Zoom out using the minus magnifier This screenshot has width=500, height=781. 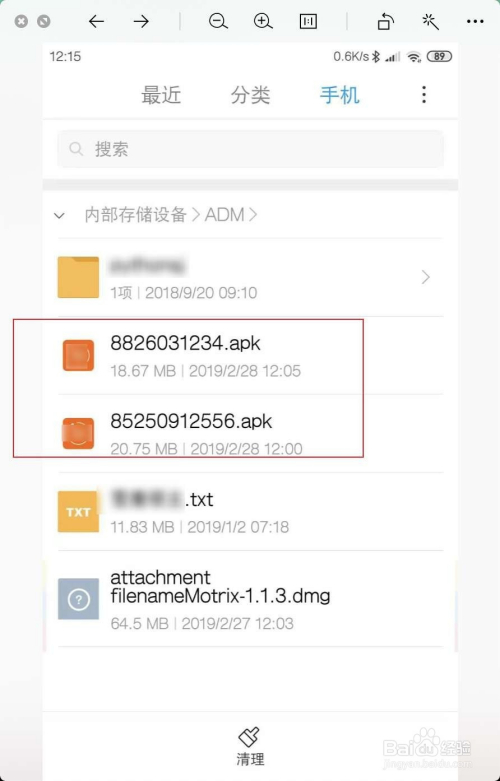(x=218, y=21)
